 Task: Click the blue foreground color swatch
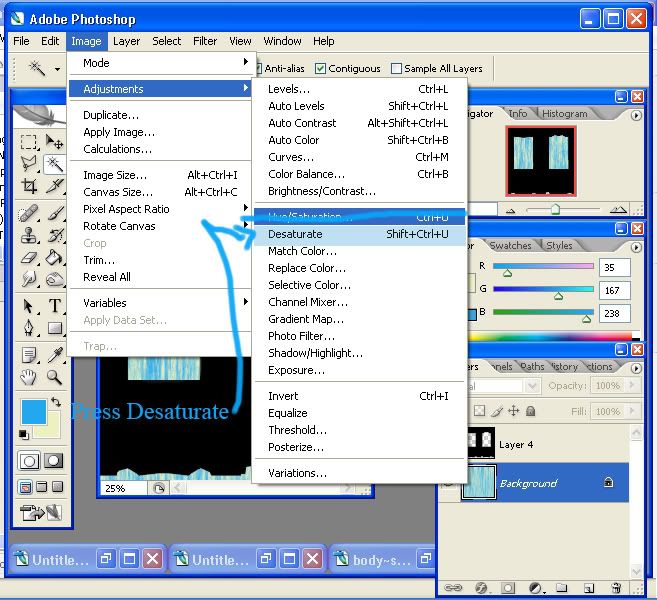pyautogui.click(x=34, y=412)
